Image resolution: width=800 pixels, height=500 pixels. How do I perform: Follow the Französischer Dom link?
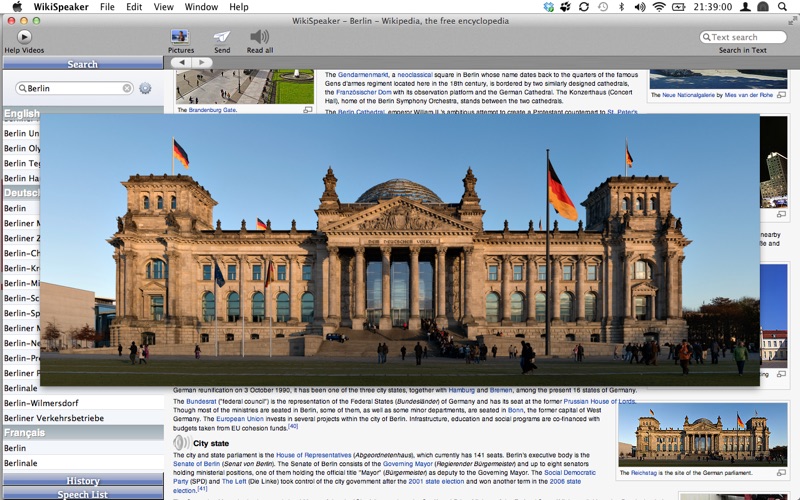click(x=363, y=92)
